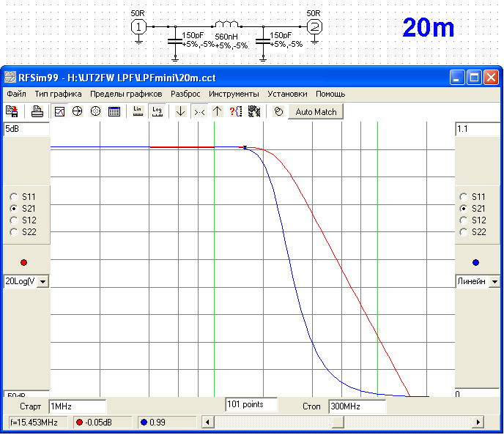Select left-axis S21 radio button
Image resolution: width=504 pixels, height=435 pixels.
tap(14, 209)
